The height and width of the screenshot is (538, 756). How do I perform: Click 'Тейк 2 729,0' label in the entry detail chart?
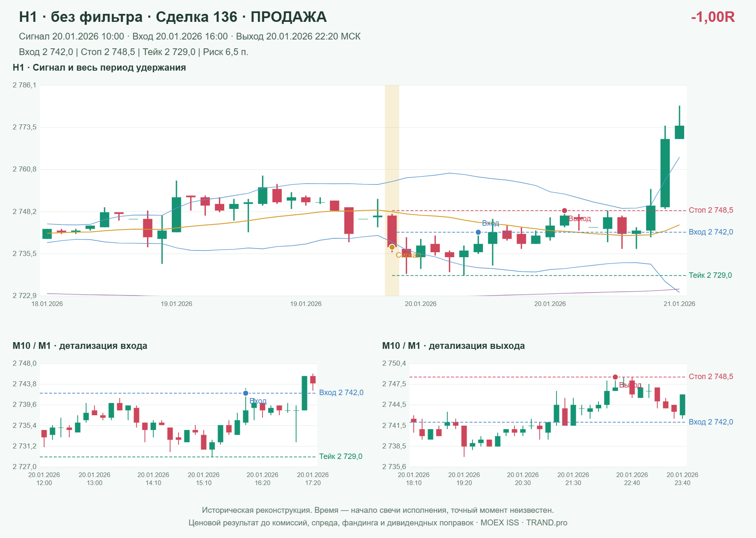point(341,456)
